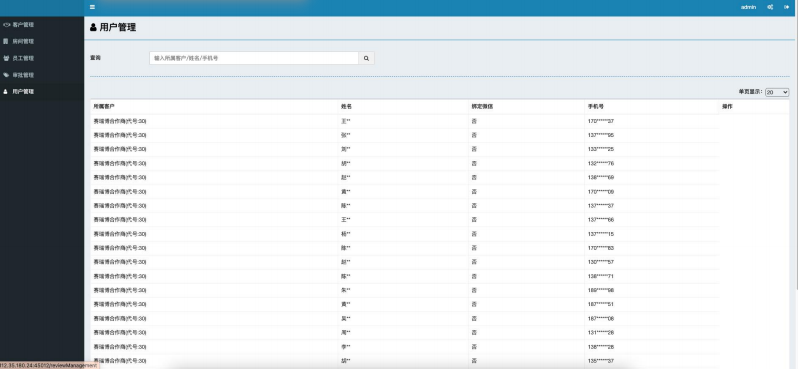798x369 pixels.
Task: Click the person icon beside 用户管理 in the sidebar
Action: (x=6, y=92)
